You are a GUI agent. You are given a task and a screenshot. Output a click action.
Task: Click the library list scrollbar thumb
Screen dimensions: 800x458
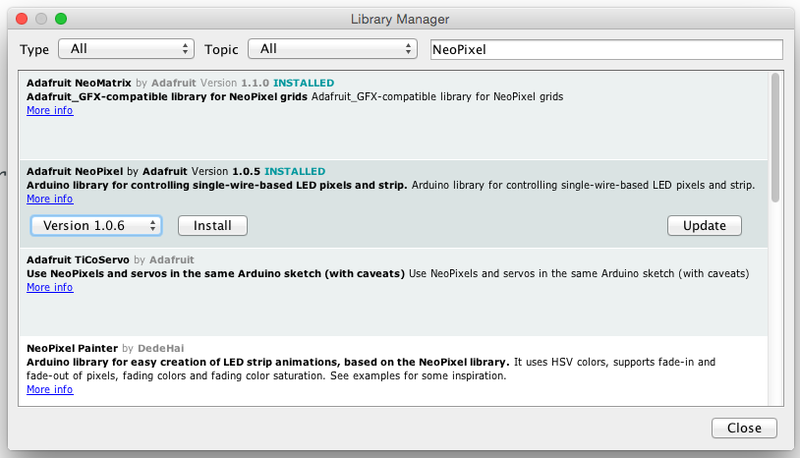[x=774, y=135]
